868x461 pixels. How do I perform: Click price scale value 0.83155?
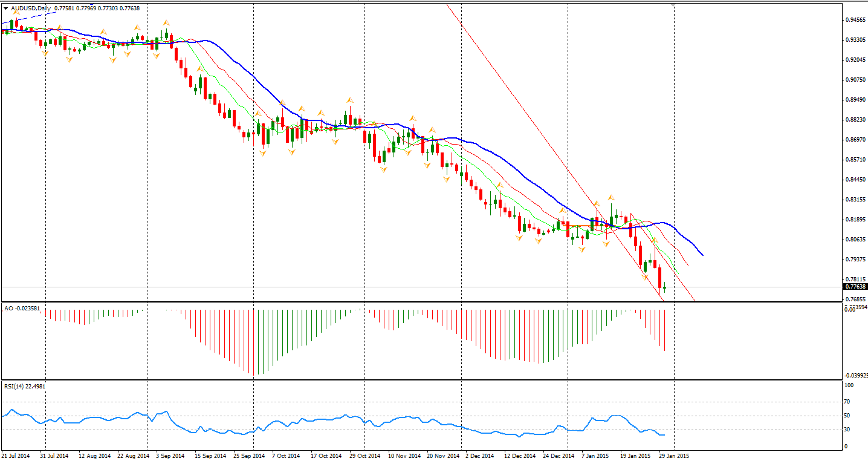click(855, 200)
